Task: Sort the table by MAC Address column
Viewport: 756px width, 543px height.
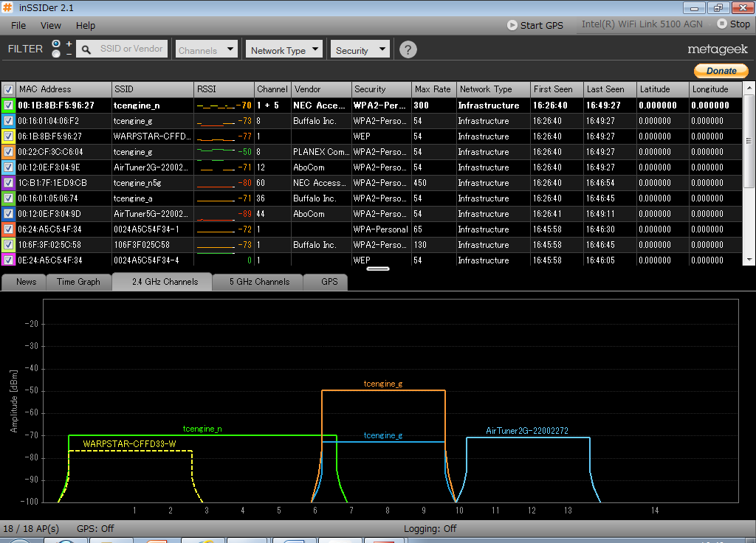Action: 63,89
